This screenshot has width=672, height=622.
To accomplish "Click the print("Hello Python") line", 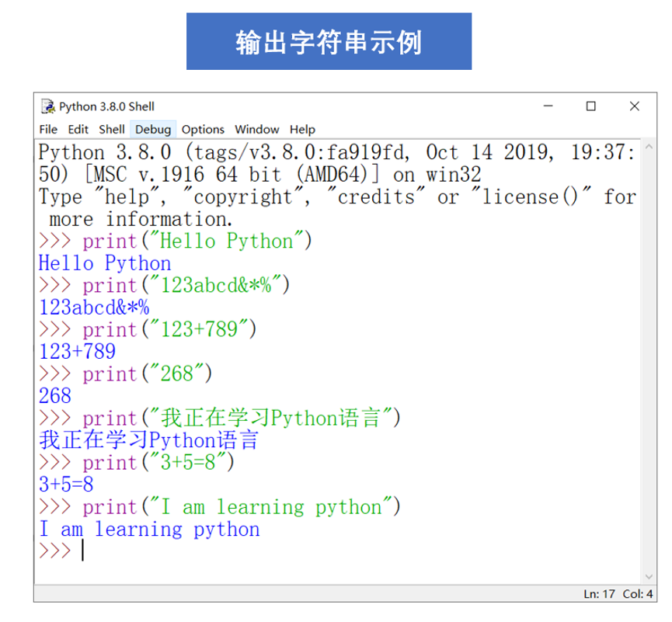I will click(176, 241).
